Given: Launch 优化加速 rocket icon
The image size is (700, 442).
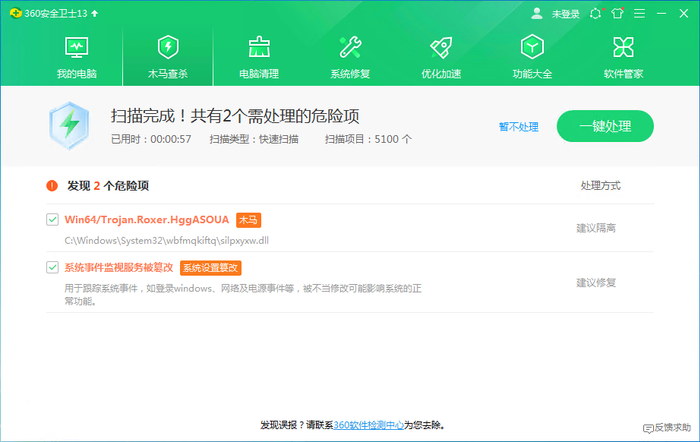Looking at the screenshot, I should coord(441,47).
